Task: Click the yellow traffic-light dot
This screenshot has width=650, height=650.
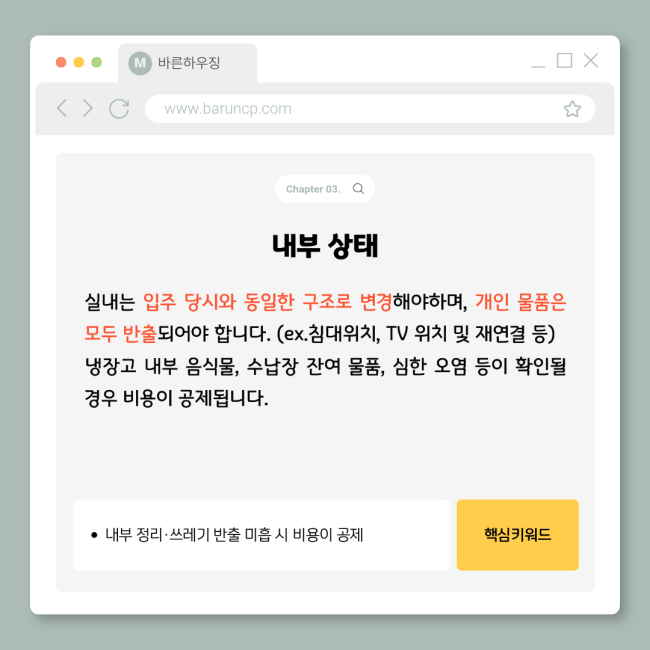Action: 79,62
